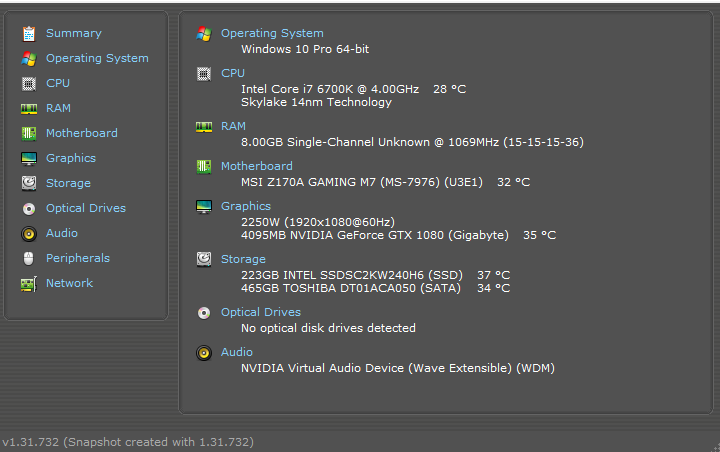The width and height of the screenshot is (720, 452).
Task: Click the Motherboard icon in sidebar
Action: (28, 133)
